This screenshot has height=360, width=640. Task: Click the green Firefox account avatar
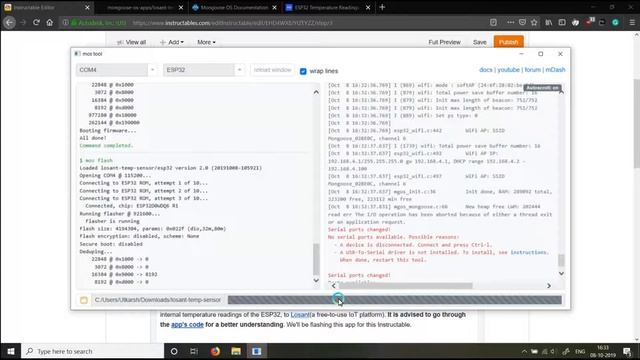click(616, 22)
